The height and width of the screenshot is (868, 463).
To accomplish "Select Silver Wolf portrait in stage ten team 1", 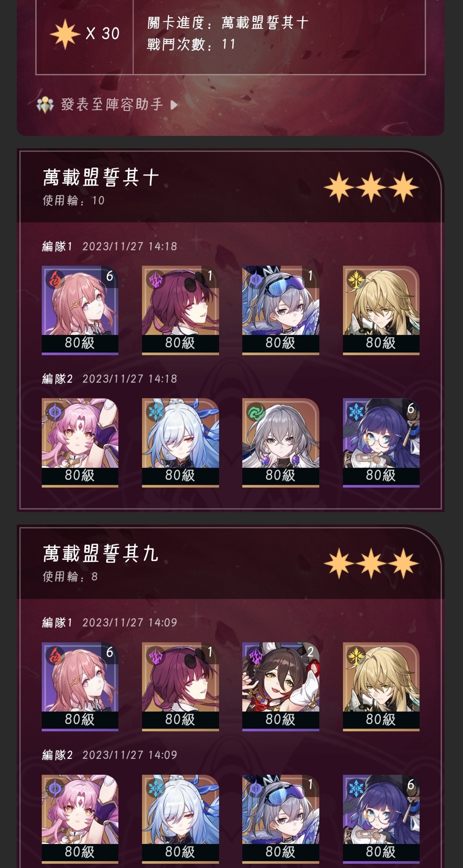I will click(x=281, y=310).
